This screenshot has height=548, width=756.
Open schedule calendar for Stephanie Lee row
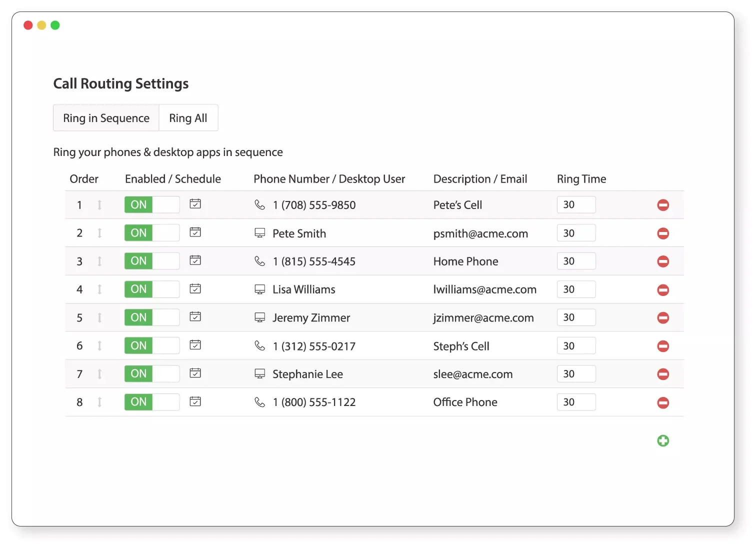coord(195,373)
